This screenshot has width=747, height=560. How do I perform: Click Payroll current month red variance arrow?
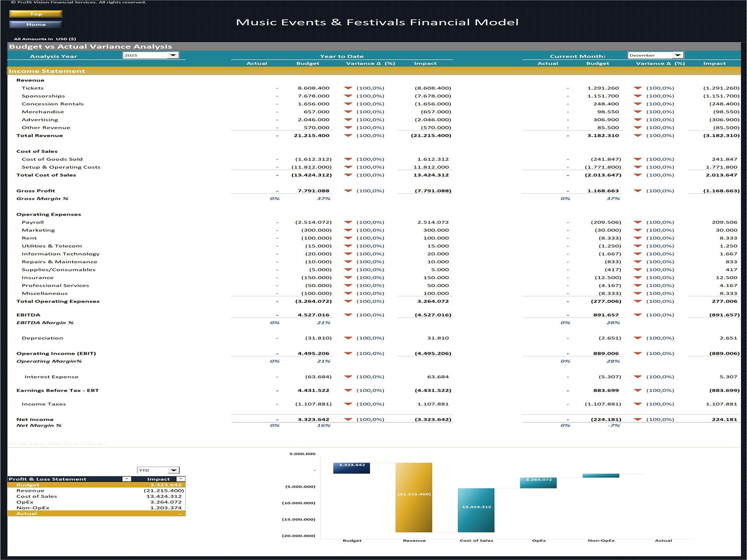[638, 223]
